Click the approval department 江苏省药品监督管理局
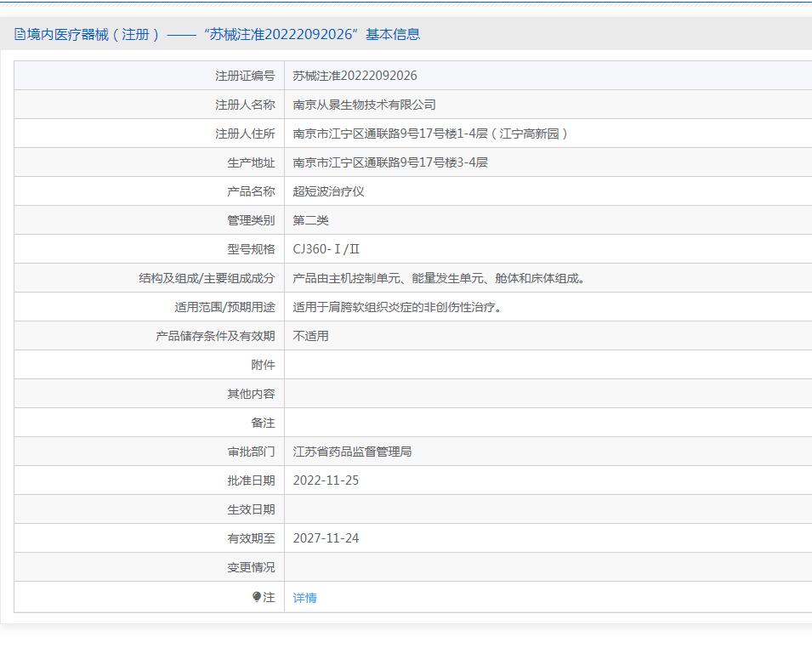Viewport: 812px width, 648px height. click(352, 452)
